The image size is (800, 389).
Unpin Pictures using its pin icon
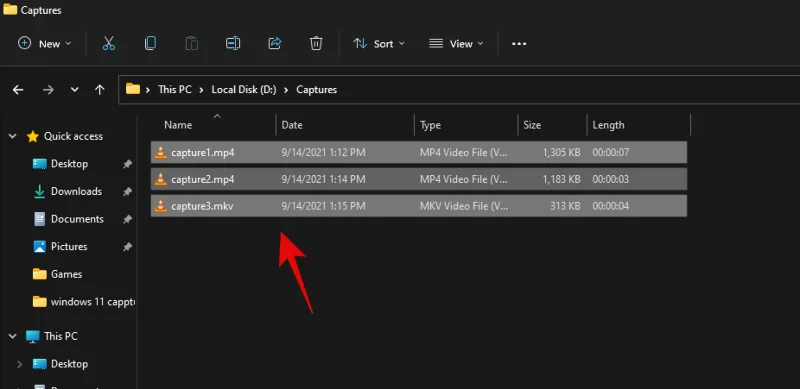(x=128, y=247)
